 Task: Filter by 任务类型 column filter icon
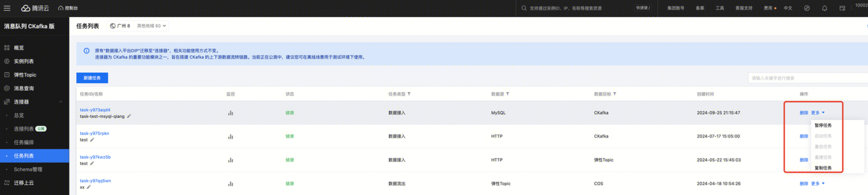point(409,94)
